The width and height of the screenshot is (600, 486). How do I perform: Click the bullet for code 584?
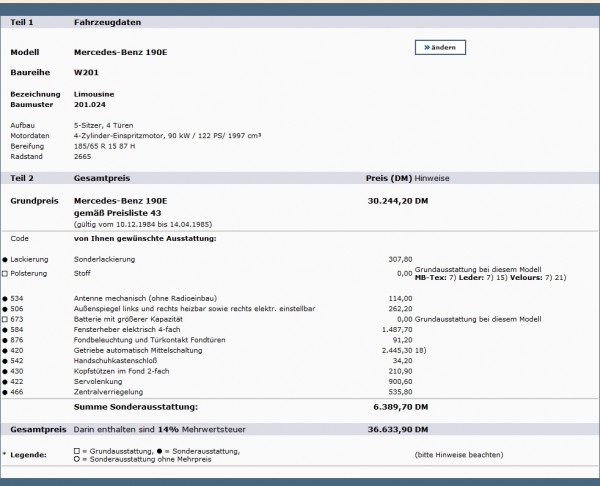[x=5, y=330]
